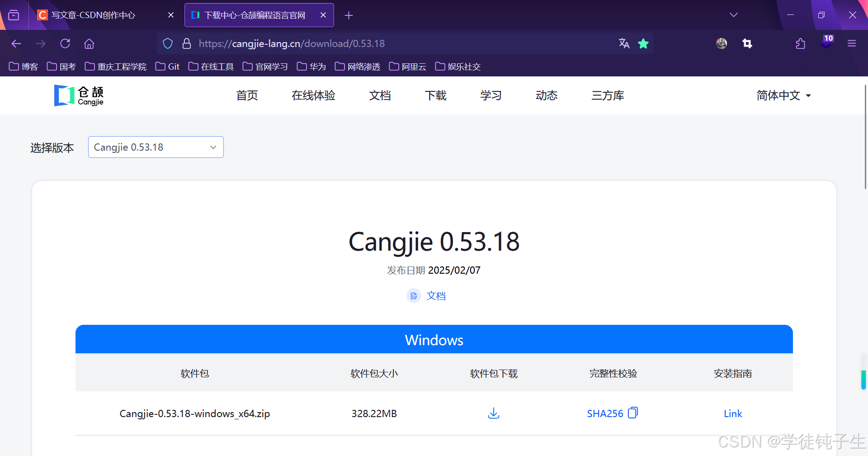This screenshot has width=868, height=456.
Task: Expand the 简体中文 language dropdown
Action: tap(783, 95)
